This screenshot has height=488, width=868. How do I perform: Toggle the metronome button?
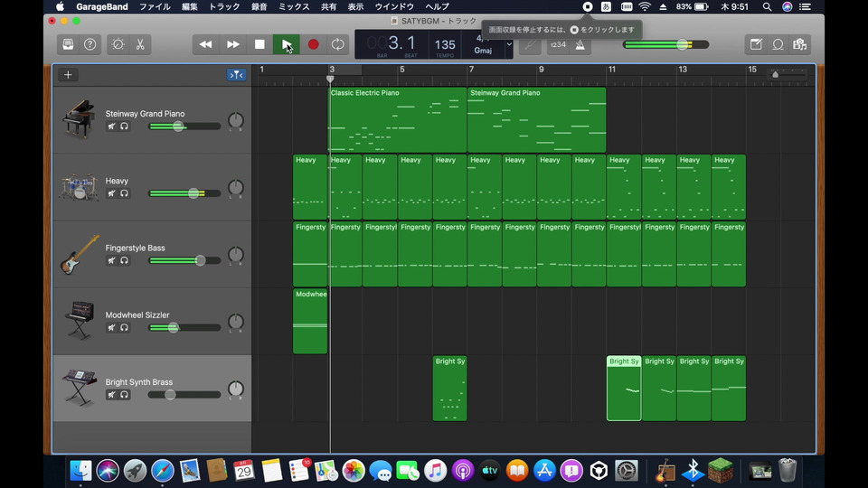click(580, 44)
